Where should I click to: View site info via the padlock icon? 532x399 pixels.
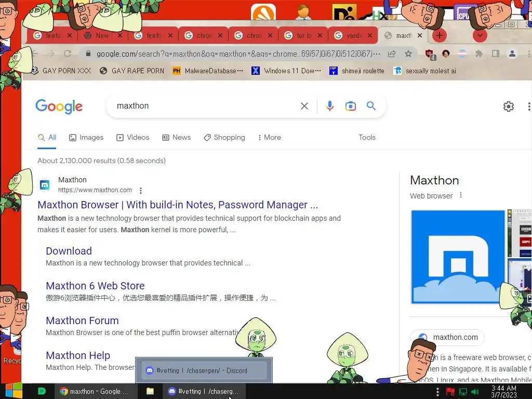pos(88,54)
